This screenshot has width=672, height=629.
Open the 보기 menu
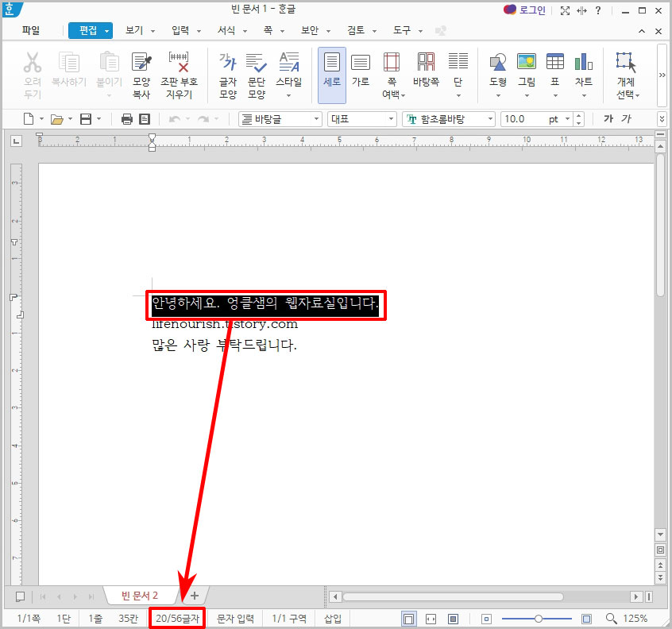pyautogui.click(x=134, y=30)
